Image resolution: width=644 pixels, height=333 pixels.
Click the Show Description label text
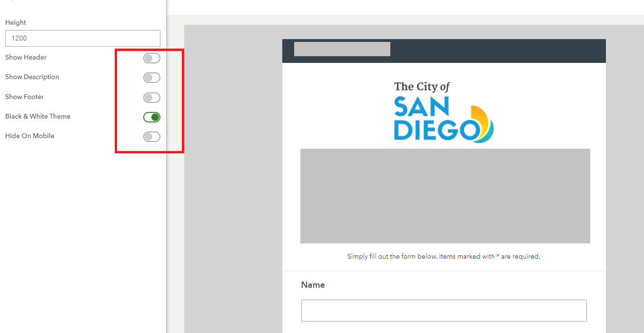pos(32,77)
